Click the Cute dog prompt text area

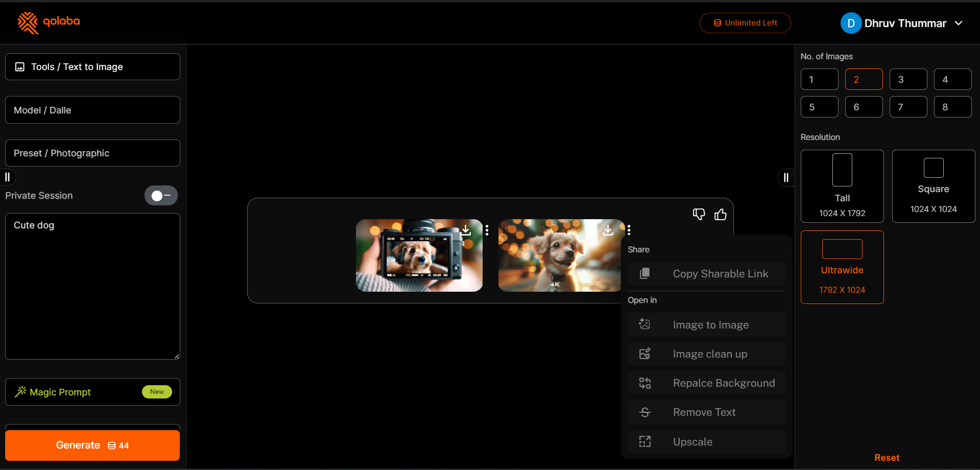click(92, 286)
